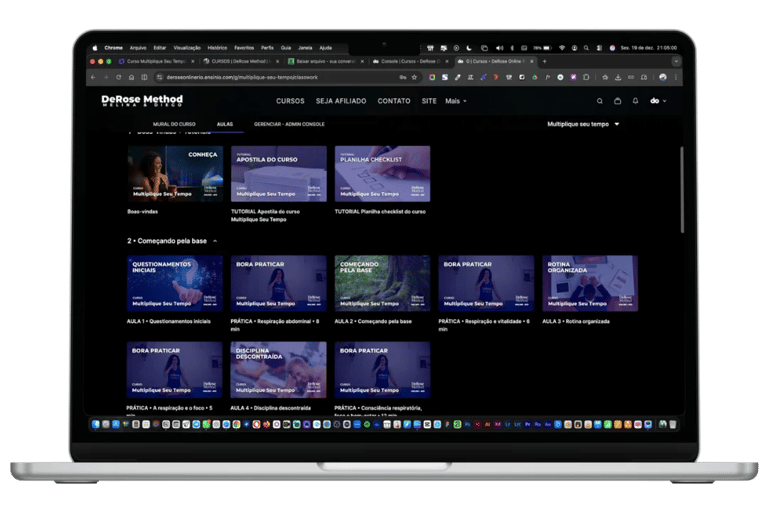Open the Rotina Organizada thumbnail
Screen dimensions: 768x512
(x=590, y=283)
